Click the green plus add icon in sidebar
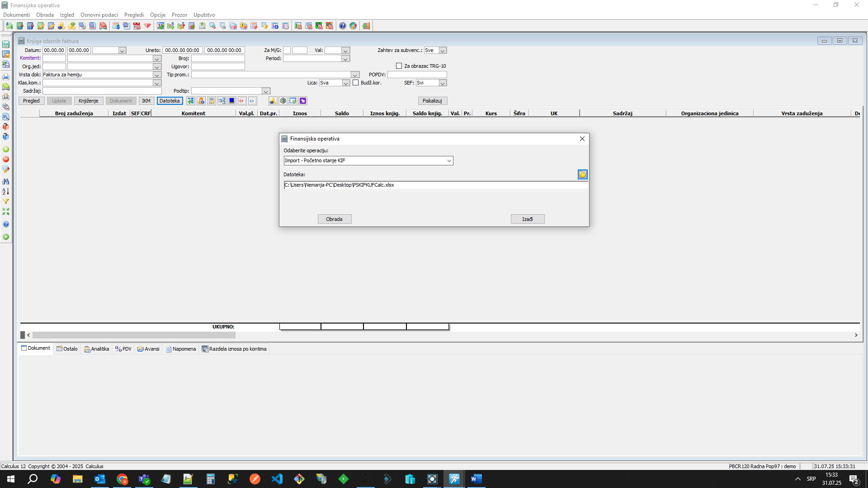868x488 pixels. pyautogui.click(x=6, y=149)
